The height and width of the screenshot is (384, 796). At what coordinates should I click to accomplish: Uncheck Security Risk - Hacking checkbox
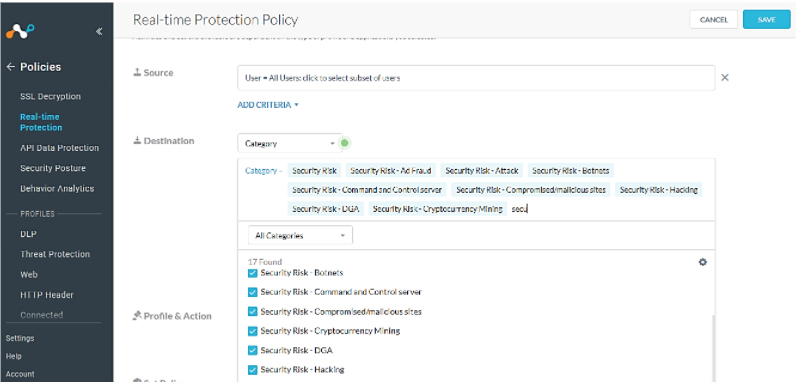pos(252,370)
